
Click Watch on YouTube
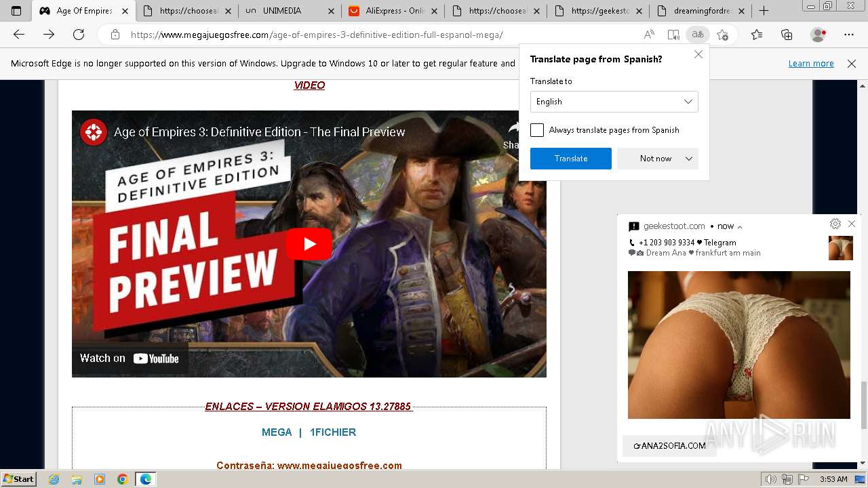pos(130,359)
